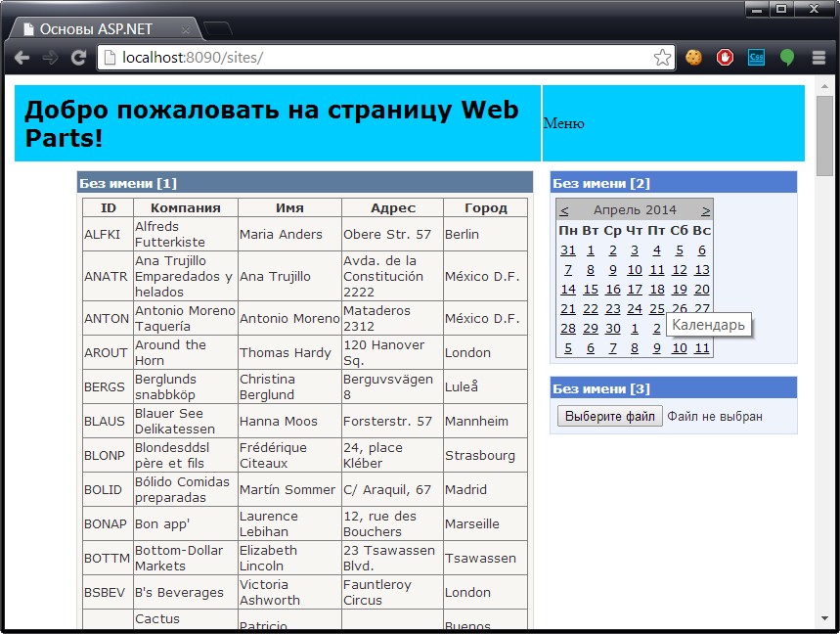840x634 pixels.
Task: Select calendar day 24
Action: (635, 309)
